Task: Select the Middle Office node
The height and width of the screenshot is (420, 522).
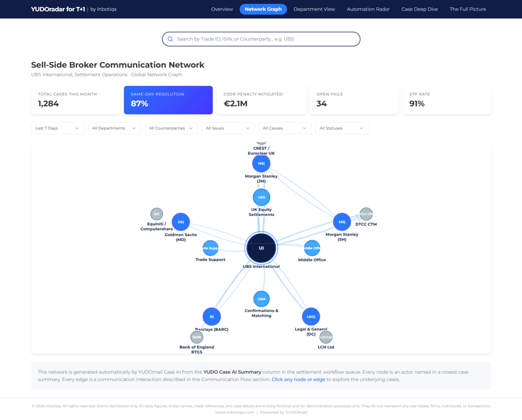Action: point(312,248)
